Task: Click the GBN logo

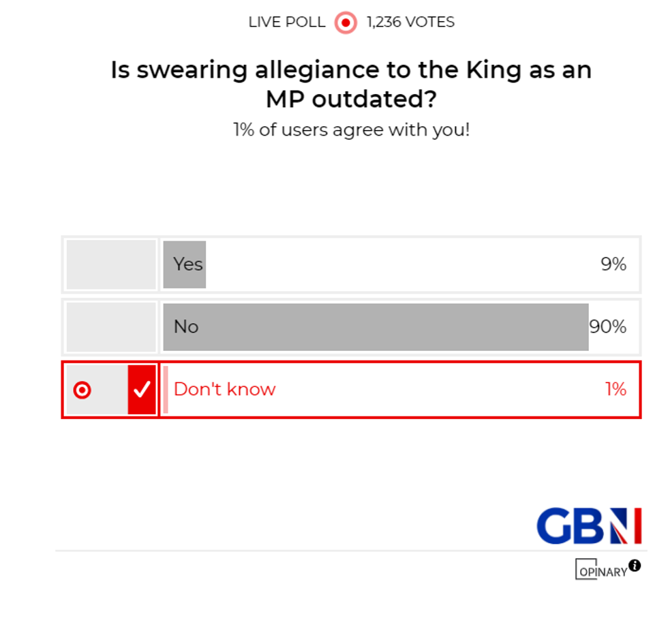Action: click(x=589, y=526)
